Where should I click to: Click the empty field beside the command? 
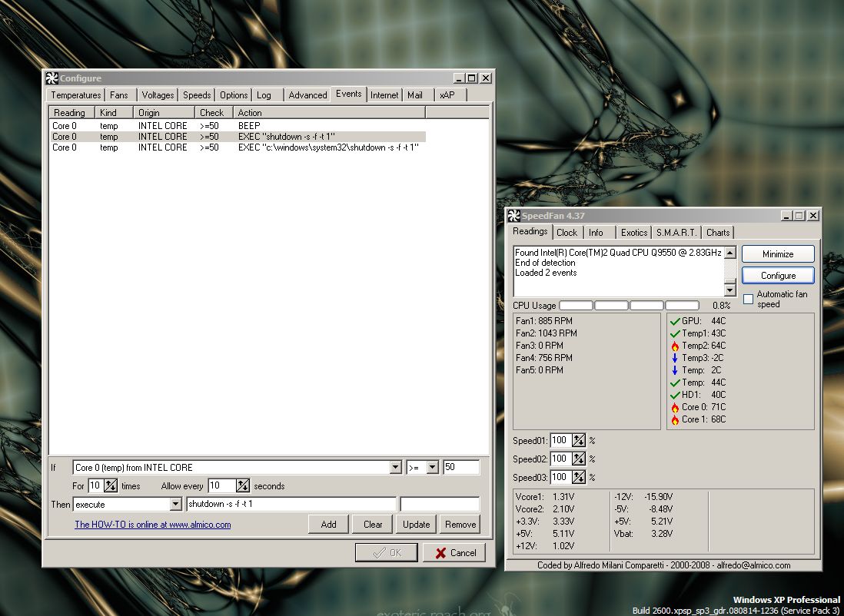pyautogui.click(x=440, y=504)
